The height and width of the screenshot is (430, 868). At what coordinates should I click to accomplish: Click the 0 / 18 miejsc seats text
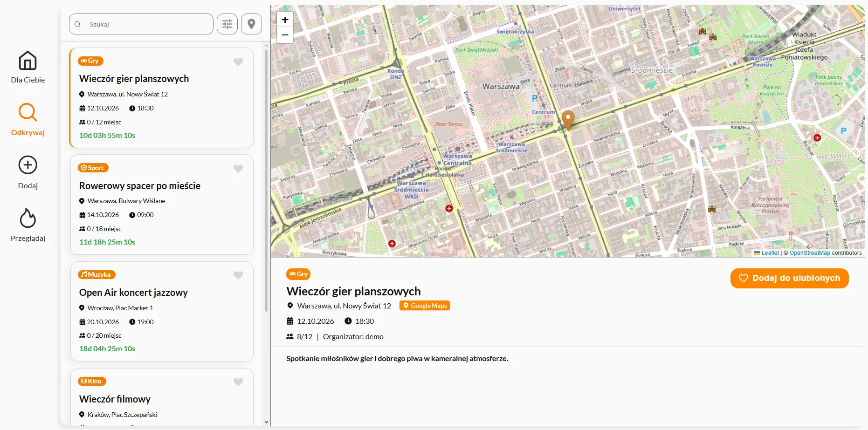(104, 229)
